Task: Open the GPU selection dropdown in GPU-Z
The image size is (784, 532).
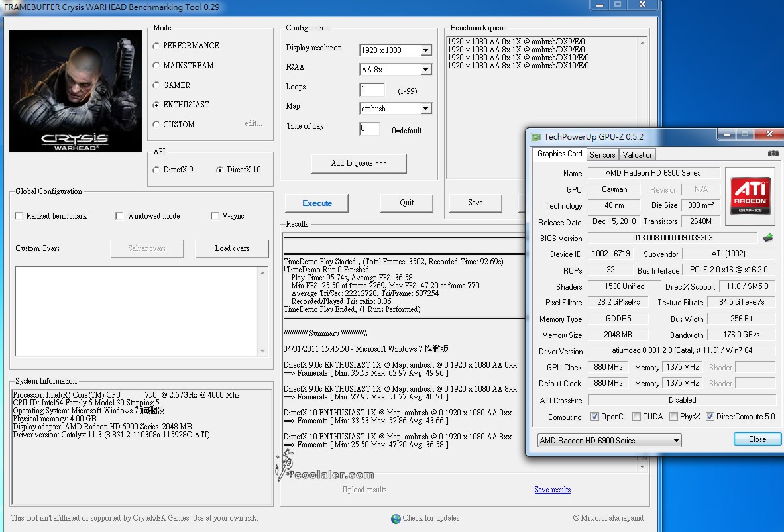Action: tap(610, 441)
